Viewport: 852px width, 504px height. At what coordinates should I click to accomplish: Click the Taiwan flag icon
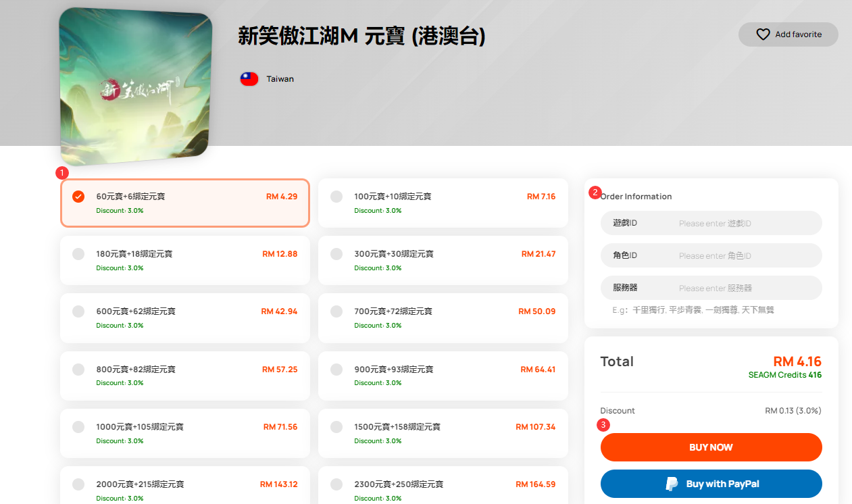coord(249,79)
